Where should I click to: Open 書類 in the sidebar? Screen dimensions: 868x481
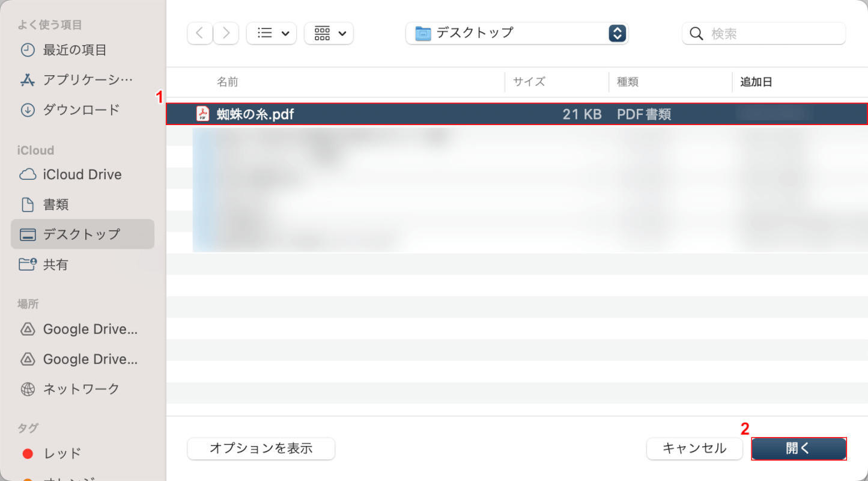[82, 204]
